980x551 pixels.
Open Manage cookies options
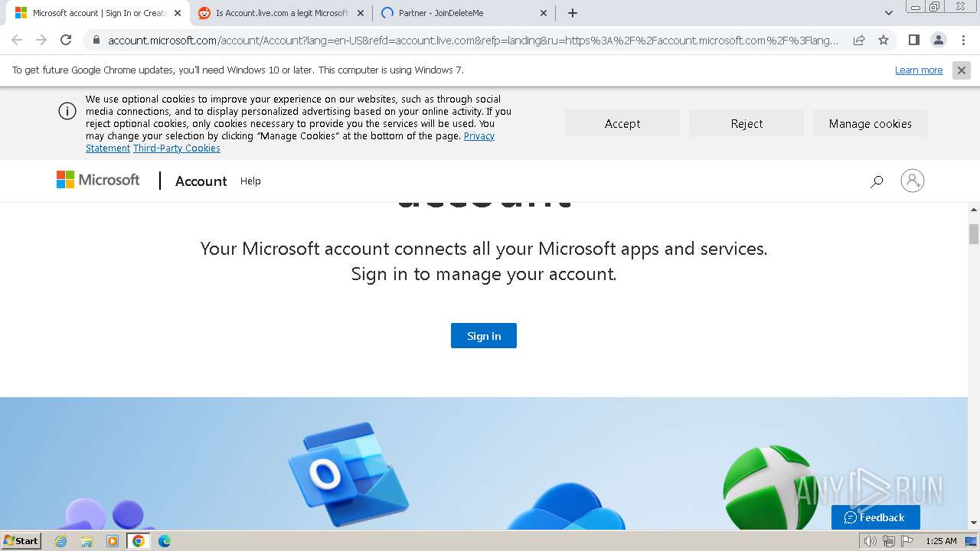(x=870, y=123)
